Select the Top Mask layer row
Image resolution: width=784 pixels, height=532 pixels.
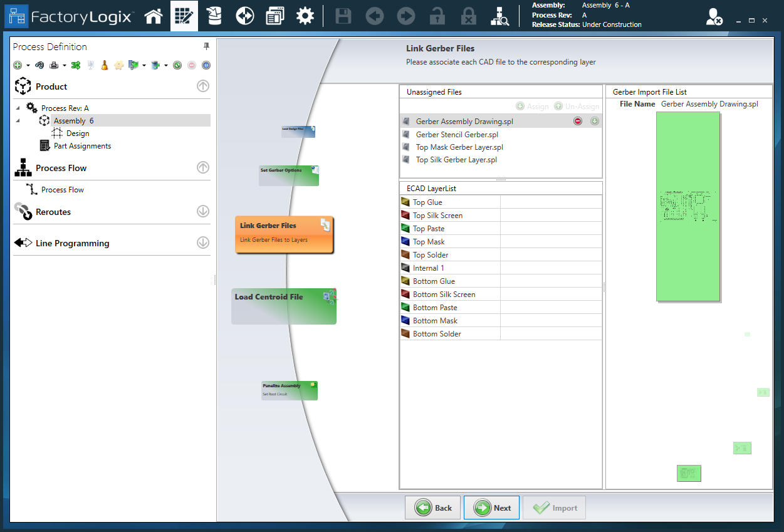click(x=429, y=242)
